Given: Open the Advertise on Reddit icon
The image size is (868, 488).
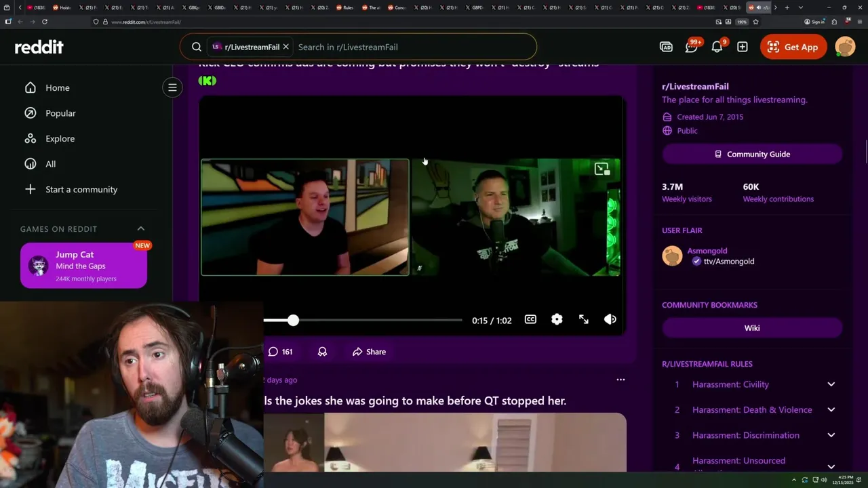Looking at the screenshot, I should pyautogui.click(x=666, y=47).
